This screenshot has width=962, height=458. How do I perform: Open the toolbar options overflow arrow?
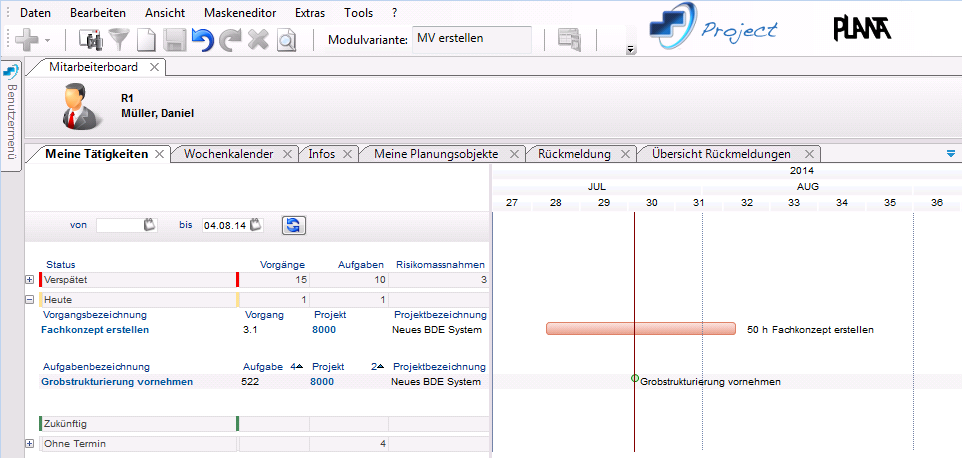(629, 50)
